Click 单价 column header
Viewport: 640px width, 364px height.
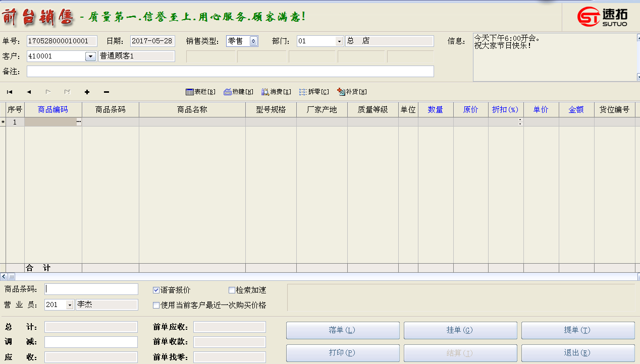[x=541, y=109]
